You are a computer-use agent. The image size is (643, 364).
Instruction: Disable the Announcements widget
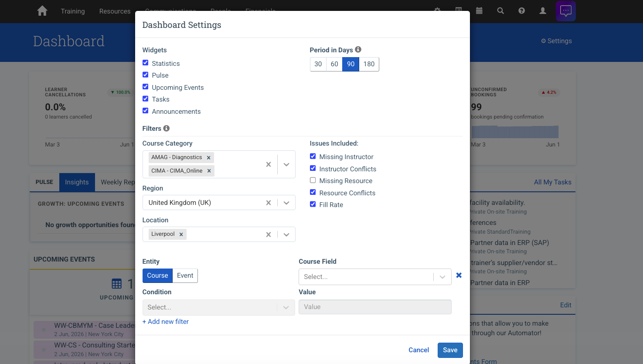[146, 111]
